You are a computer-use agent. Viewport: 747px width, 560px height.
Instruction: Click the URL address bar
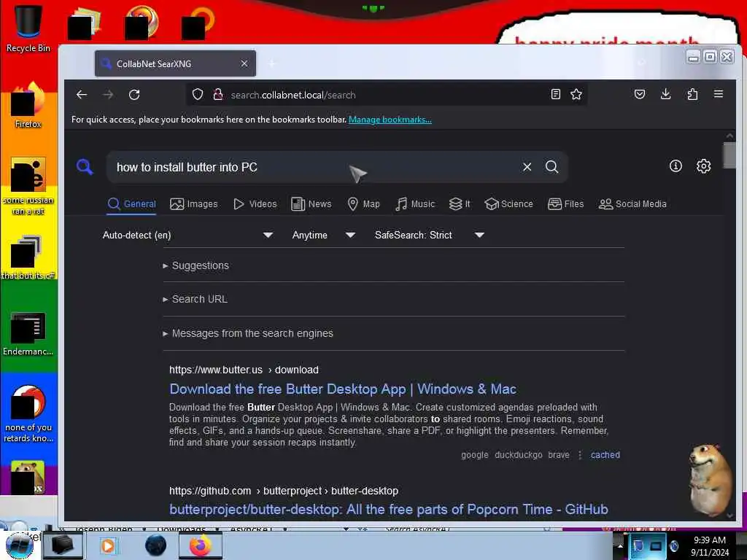tap(386, 95)
